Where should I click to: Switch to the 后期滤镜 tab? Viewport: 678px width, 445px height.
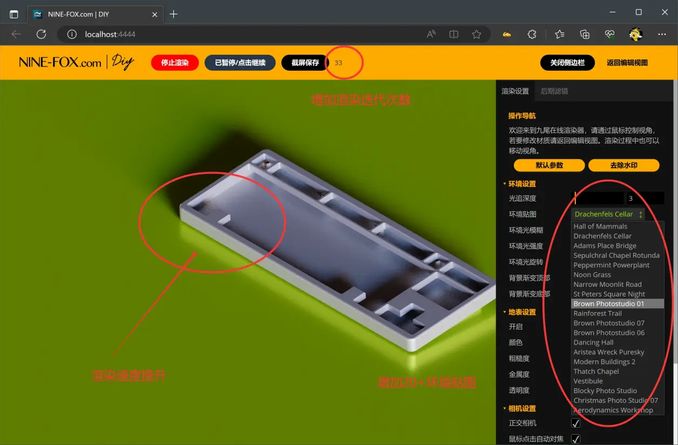[x=553, y=91]
